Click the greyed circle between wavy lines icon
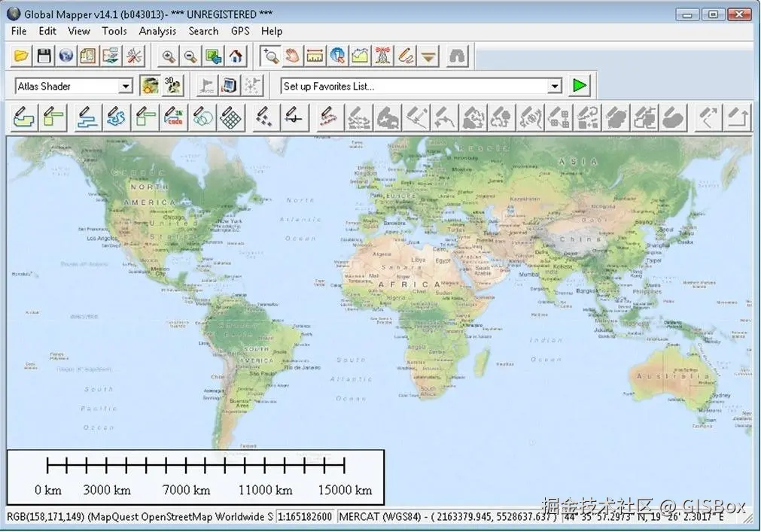The height and width of the screenshot is (532, 761). click(x=531, y=118)
